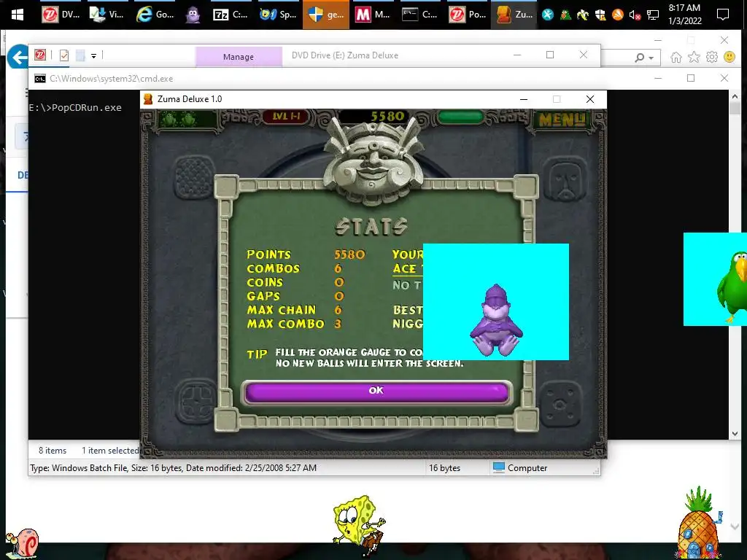Expand the Quick Access Toolbar customize dropdown

click(x=94, y=56)
